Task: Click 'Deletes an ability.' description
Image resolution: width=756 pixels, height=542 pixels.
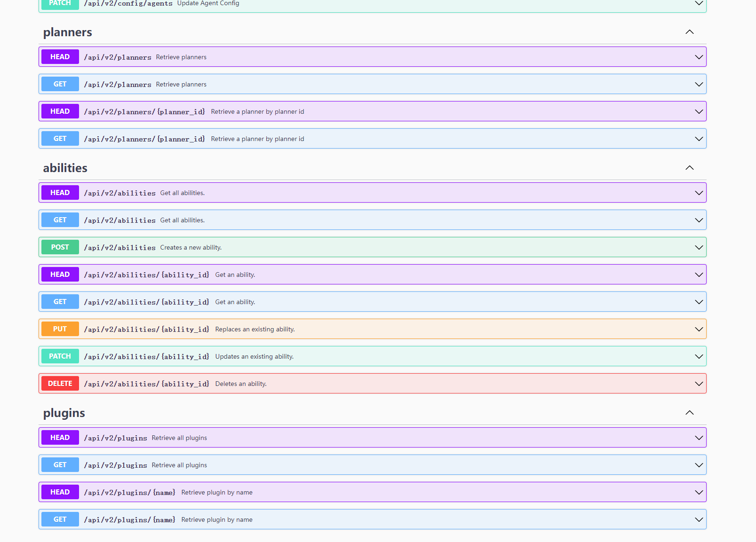Action: 241,384
